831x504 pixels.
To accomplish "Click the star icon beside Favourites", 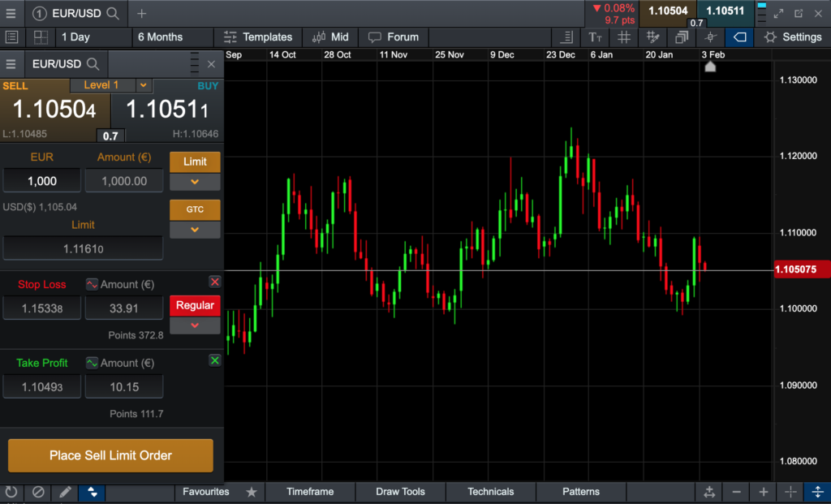I will 252,492.
